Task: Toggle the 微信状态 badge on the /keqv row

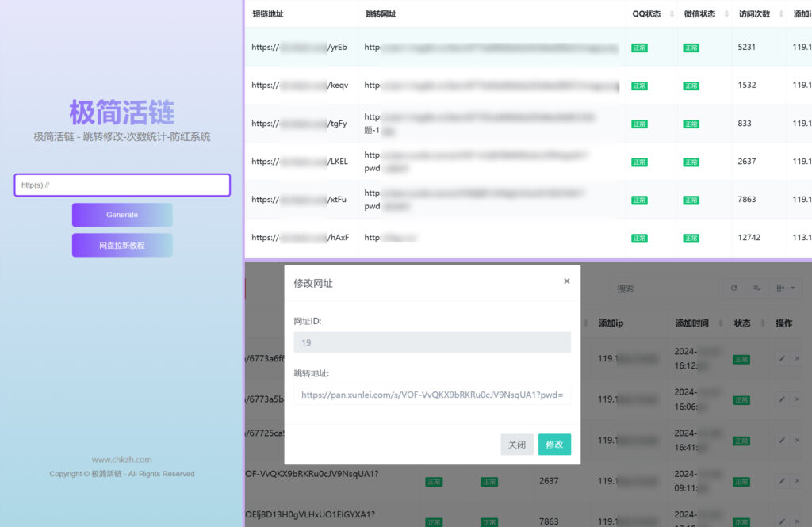Action: tap(691, 86)
